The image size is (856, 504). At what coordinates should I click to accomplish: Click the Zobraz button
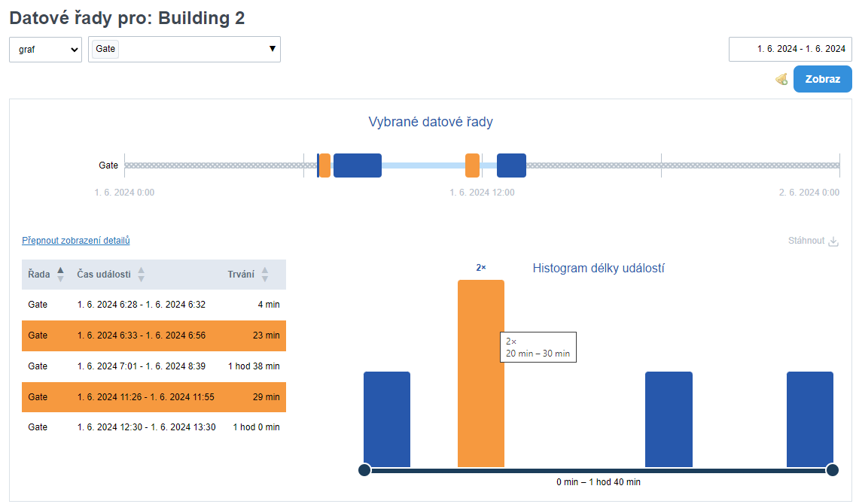[x=822, y=79]
